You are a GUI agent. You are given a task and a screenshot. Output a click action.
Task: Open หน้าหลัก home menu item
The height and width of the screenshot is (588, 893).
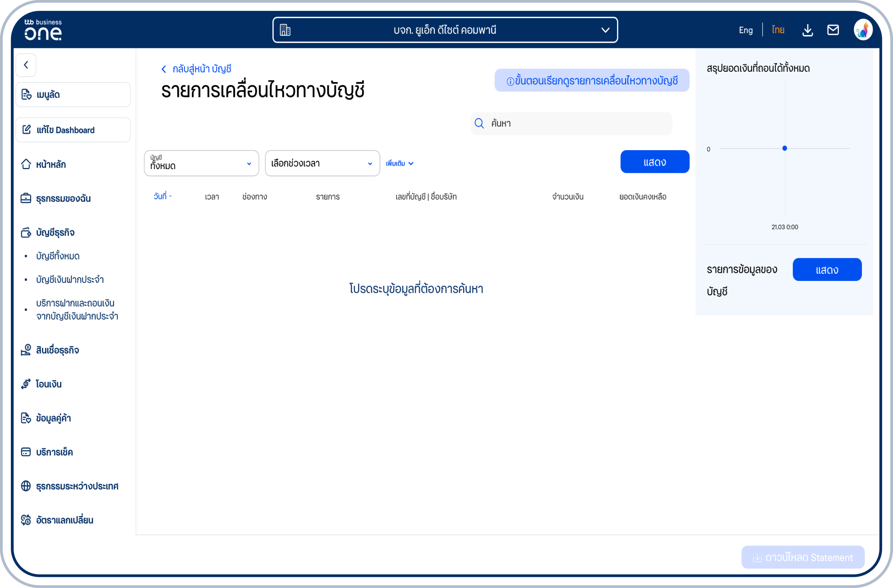pos(51,165)
